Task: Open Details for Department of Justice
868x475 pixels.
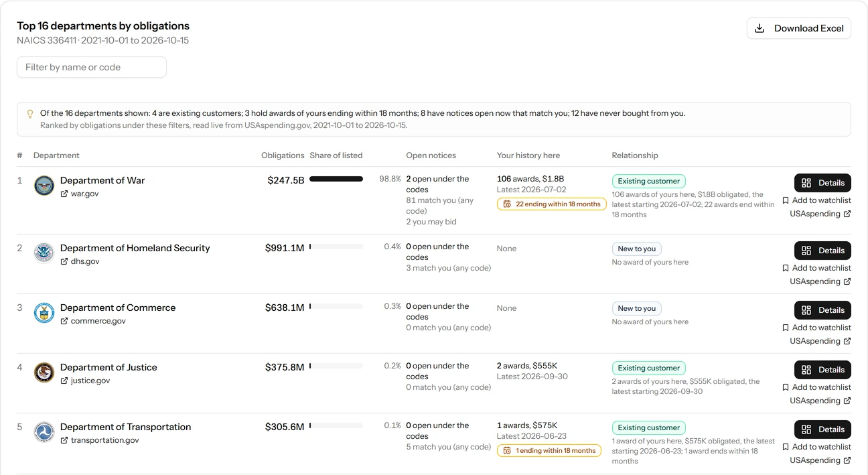Action: point(822,370)
